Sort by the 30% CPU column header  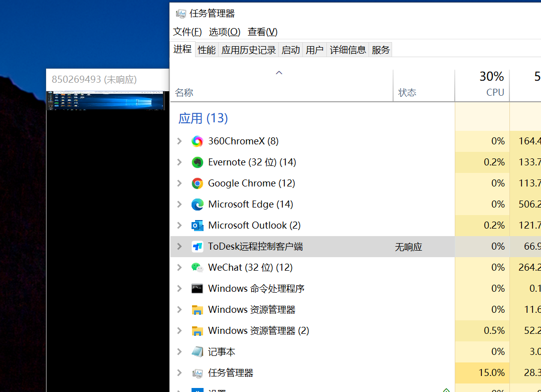click(482, 86)
